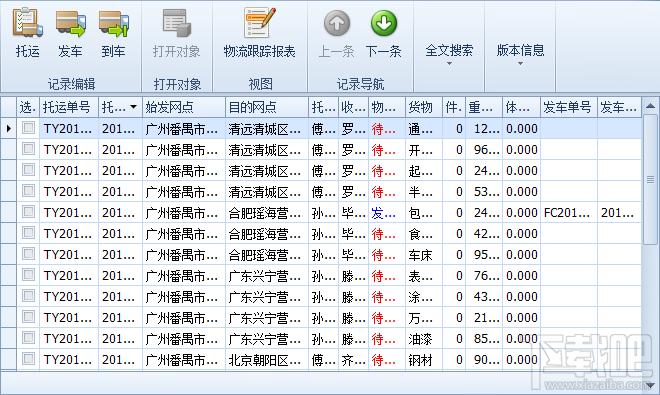Click the 体... volume column header
The height and width of the screenshot is (395, 660).
point(521,107)
